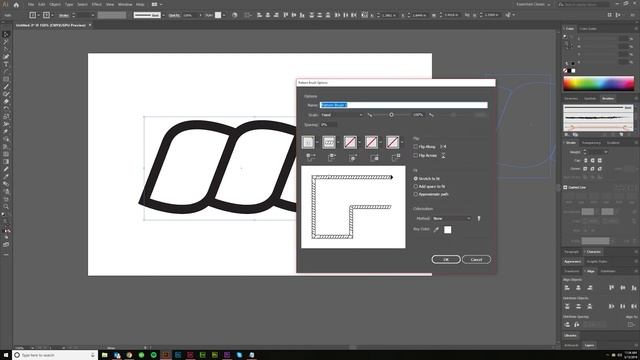Pick the Pen tool

[x=6, y=57]
